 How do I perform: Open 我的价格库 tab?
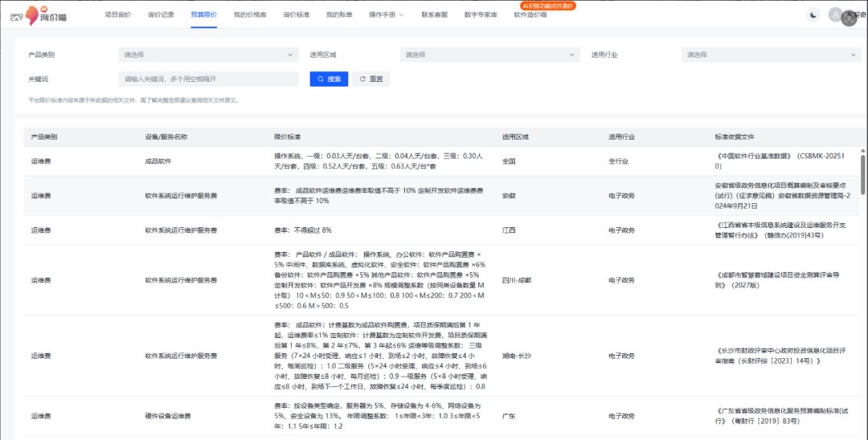(x=250, y=15)
